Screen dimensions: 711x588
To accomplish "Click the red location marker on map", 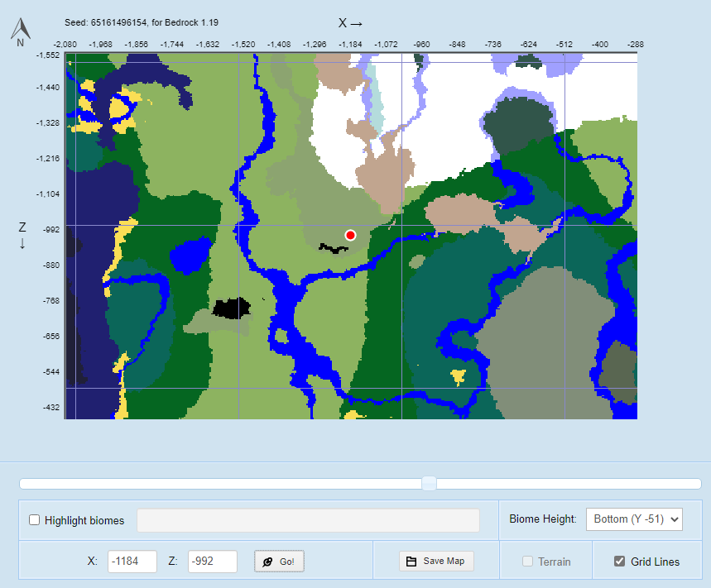I will 350,235.
